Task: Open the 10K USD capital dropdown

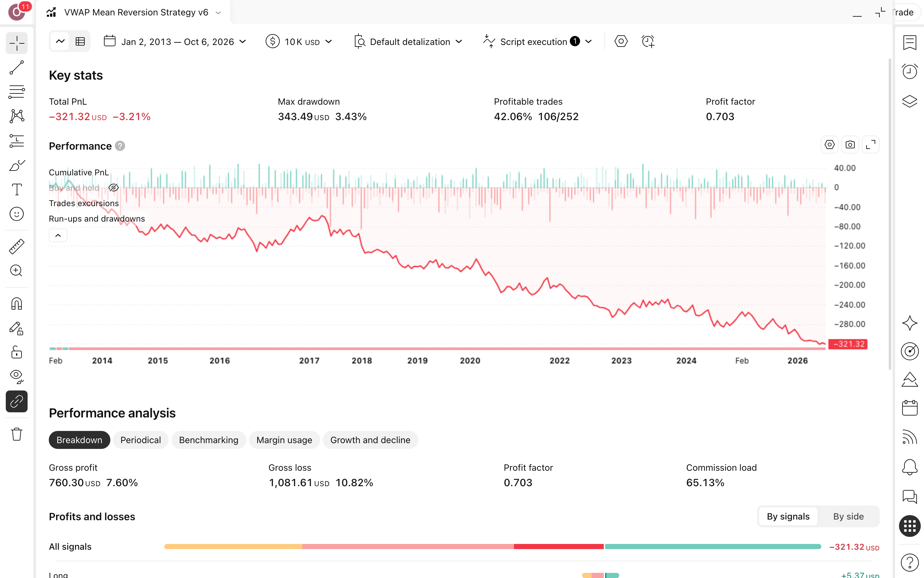Action: pyautogui.click(x=299, y=41)
